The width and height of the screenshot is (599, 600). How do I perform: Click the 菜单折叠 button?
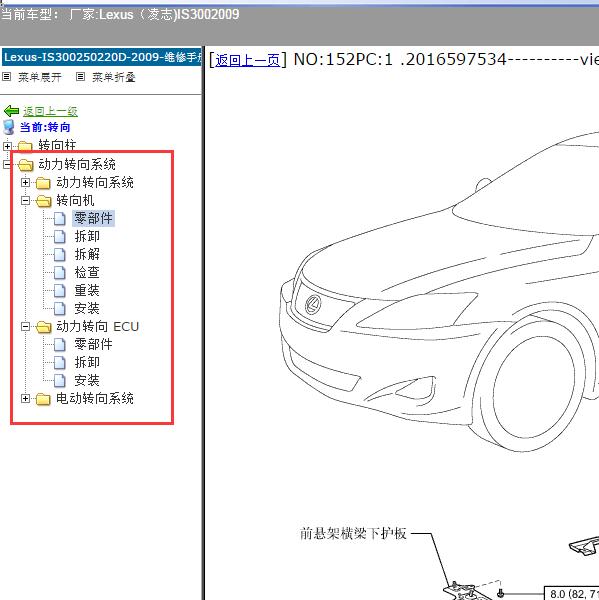(114, 77)
